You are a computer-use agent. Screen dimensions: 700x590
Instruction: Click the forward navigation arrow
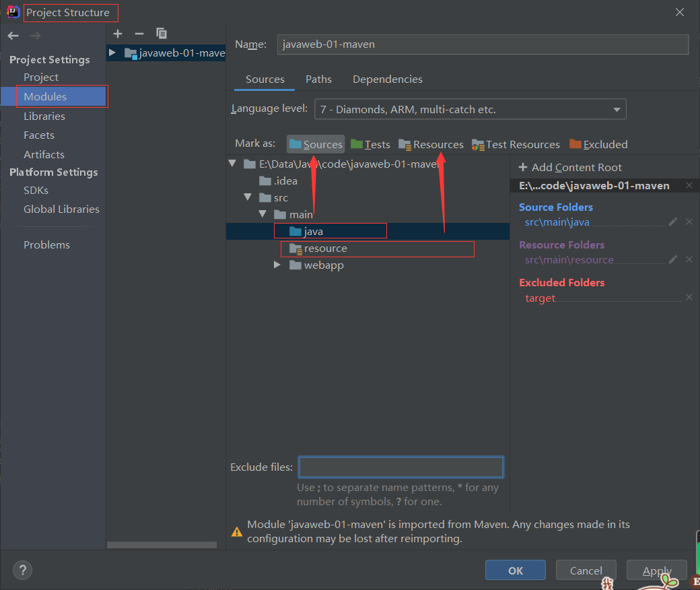tap(35, 36)
